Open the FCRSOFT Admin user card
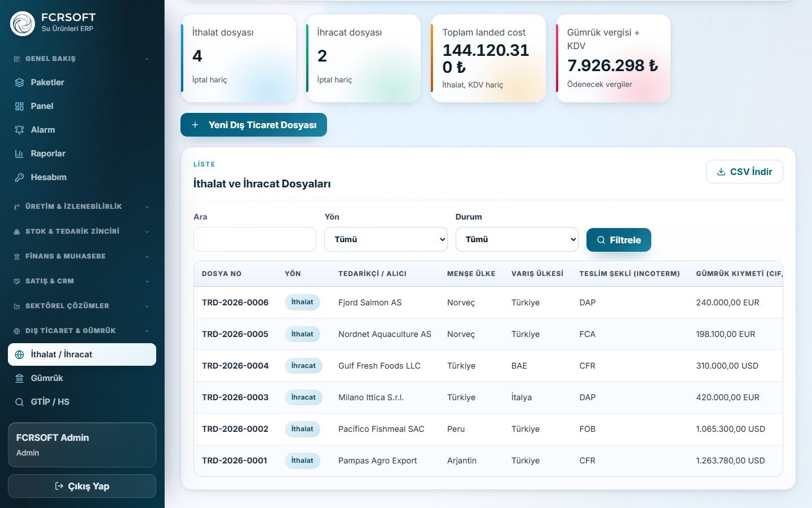 point(82,445)
